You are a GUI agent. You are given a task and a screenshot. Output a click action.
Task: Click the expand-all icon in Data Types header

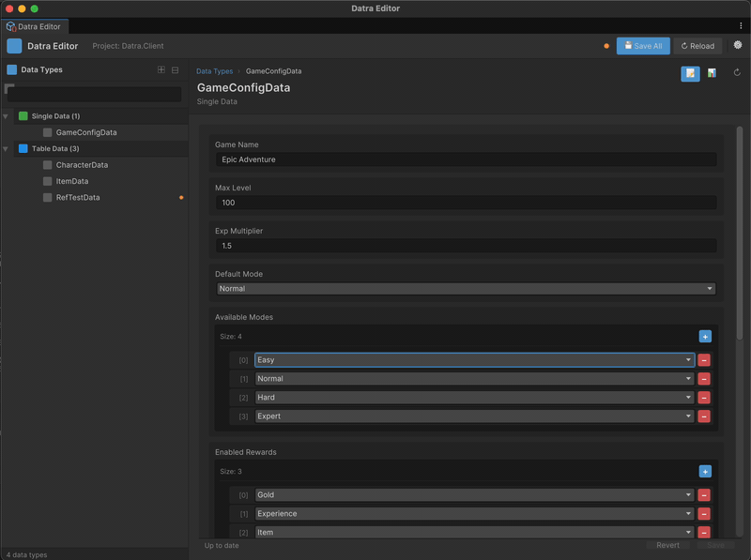[161, 69]
